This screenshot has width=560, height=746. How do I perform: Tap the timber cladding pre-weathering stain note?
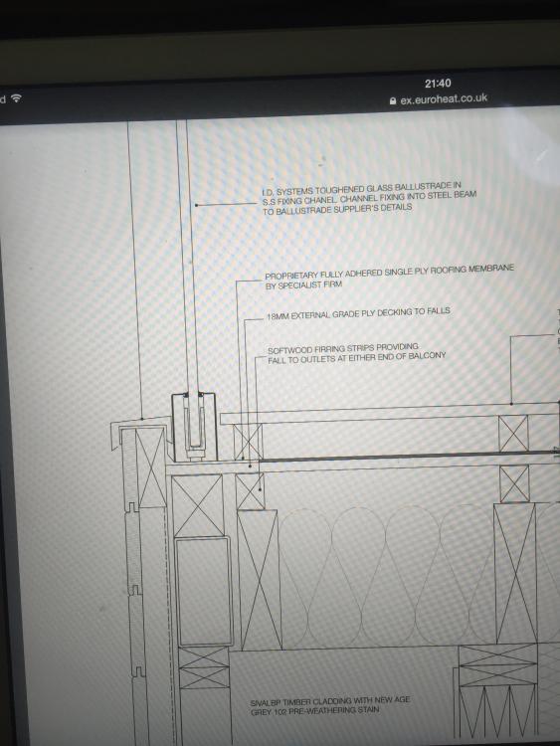[x=329, y=705]
